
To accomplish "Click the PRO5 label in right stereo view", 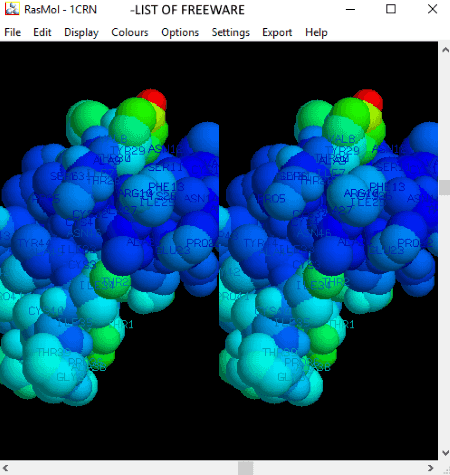I will (271, 199).
